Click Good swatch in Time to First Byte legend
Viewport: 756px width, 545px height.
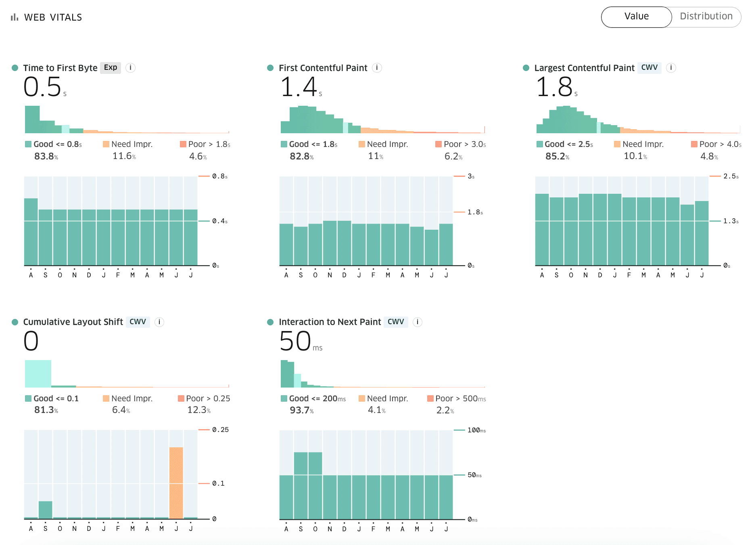tap(28, 144)
